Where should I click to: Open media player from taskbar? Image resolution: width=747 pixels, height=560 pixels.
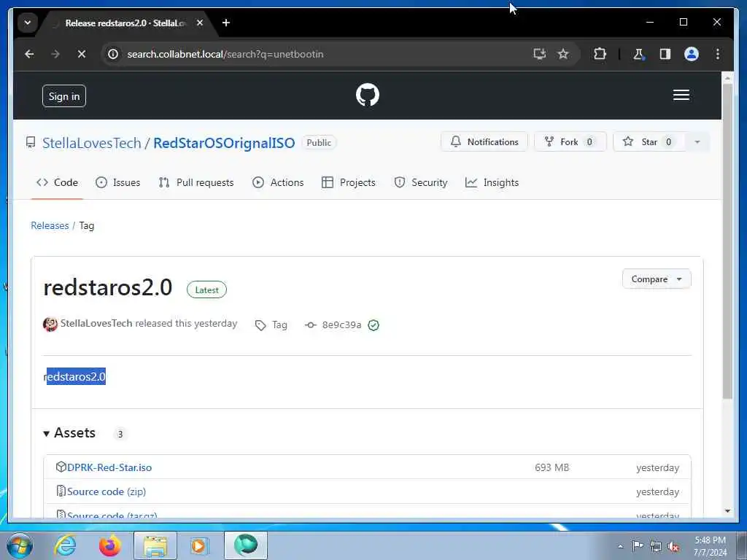point(198,545)
